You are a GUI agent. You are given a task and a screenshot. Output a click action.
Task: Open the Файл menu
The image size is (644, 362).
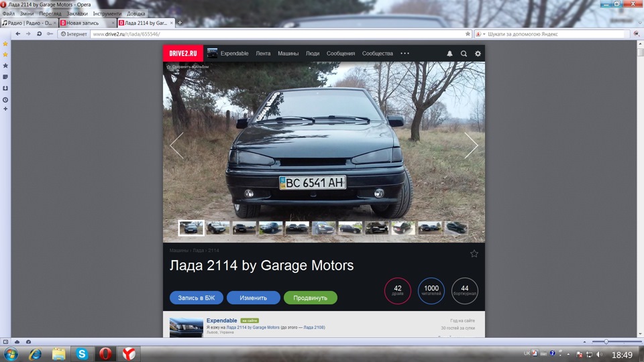(9, 13)
